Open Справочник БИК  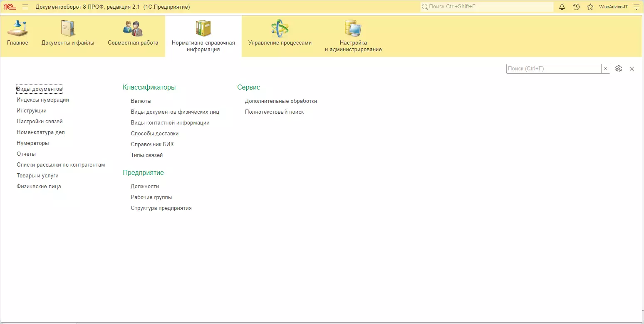coord(152,145)
